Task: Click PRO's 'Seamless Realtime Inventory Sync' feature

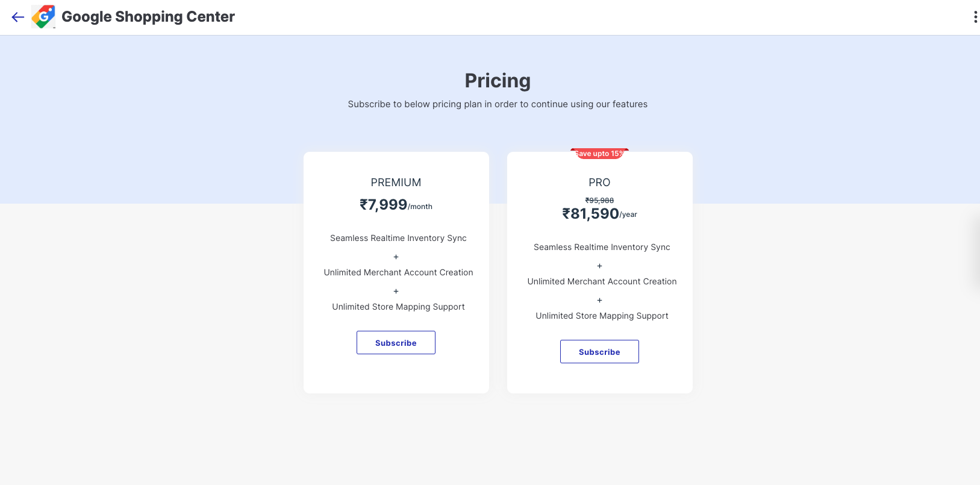Action: pyautogui.click(x=602, y=247)
